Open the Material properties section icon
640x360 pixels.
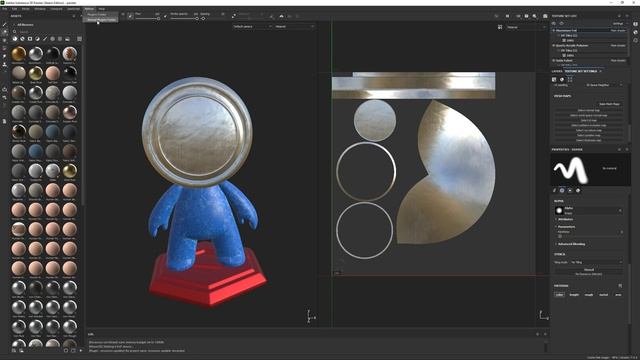[x=578, y=190]
